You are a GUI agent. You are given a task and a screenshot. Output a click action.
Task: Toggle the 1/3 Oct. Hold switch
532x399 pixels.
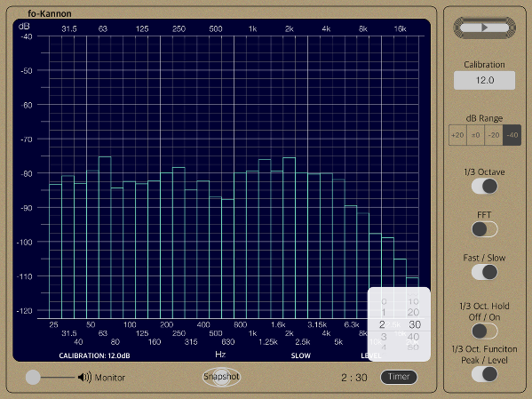[x=485, y=331]
